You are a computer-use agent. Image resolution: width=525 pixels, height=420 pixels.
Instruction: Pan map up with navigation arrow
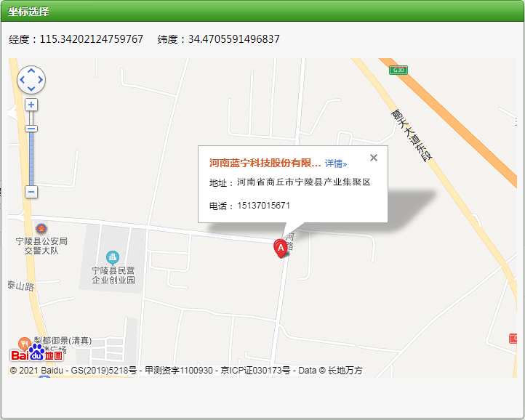pos(31,71)
